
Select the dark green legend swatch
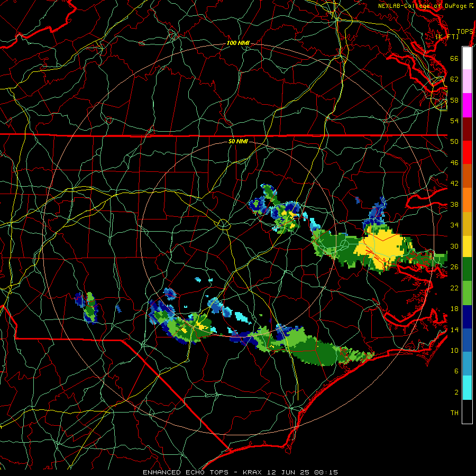467,269
